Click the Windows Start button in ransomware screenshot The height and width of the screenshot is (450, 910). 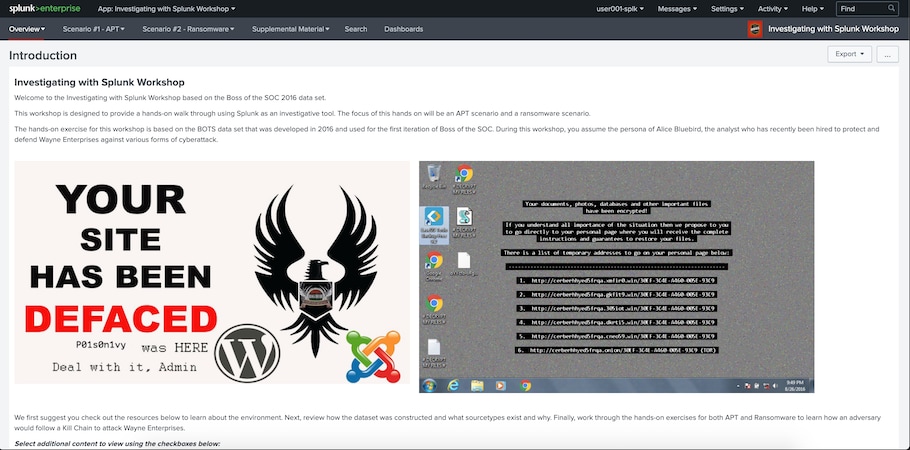pyautogui.click(x=429, y=386)
